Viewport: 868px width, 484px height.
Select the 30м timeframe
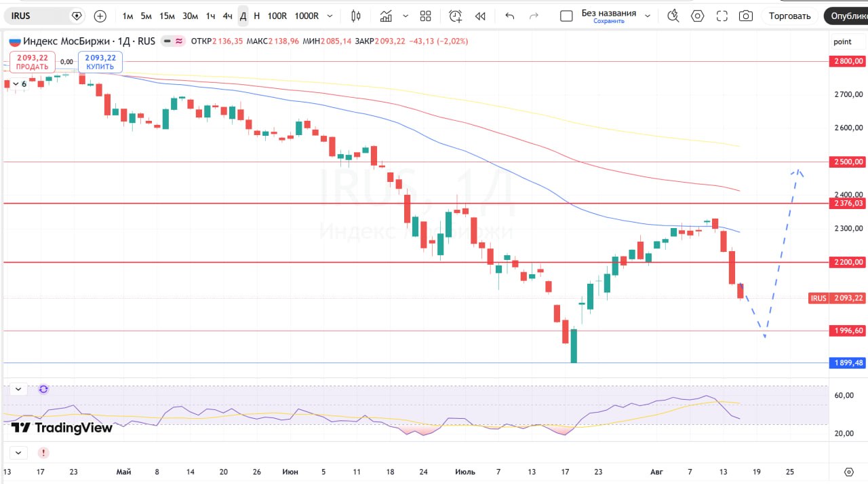tap(190, 16)
